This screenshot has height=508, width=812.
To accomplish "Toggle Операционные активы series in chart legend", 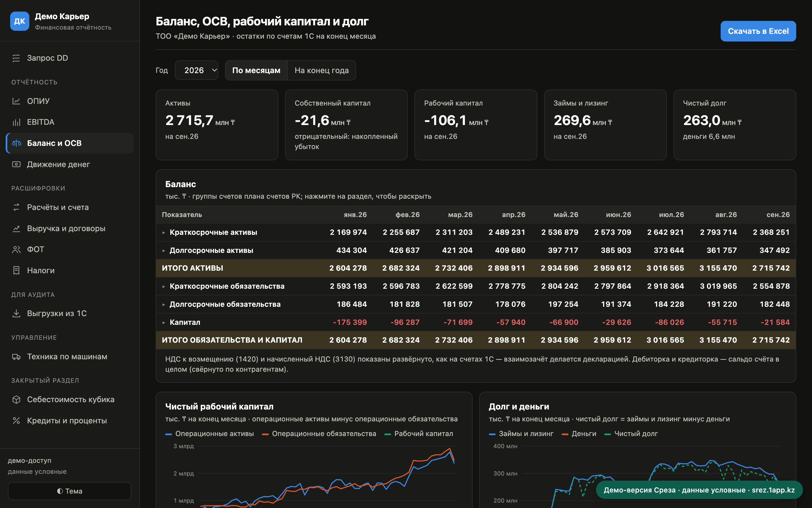I will point(210,434).
